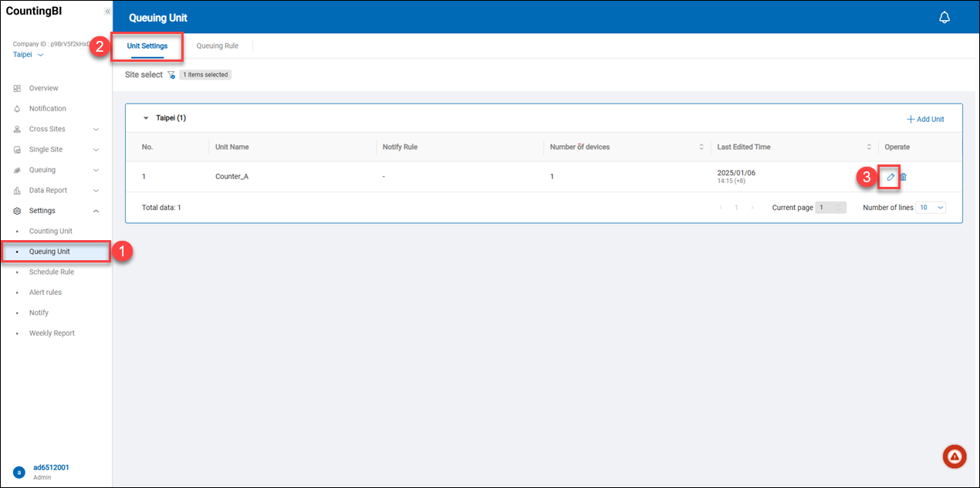Click the Current page input field

(x=831, y=208)
